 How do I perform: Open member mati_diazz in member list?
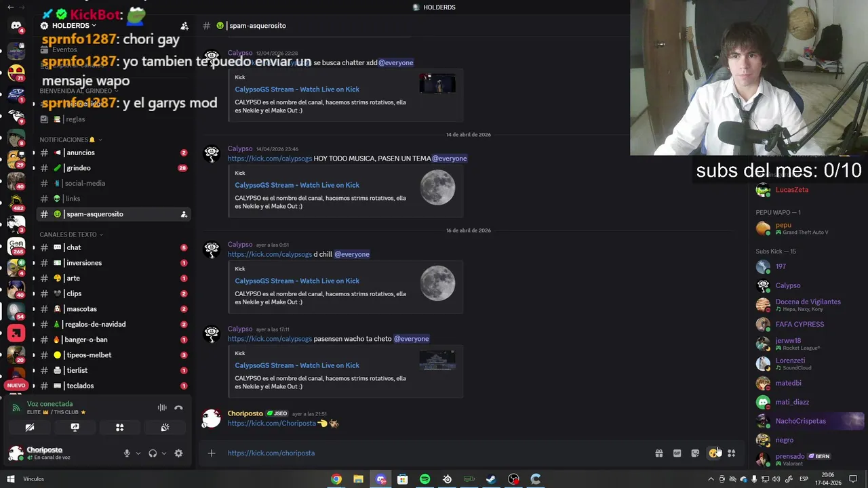809,402
